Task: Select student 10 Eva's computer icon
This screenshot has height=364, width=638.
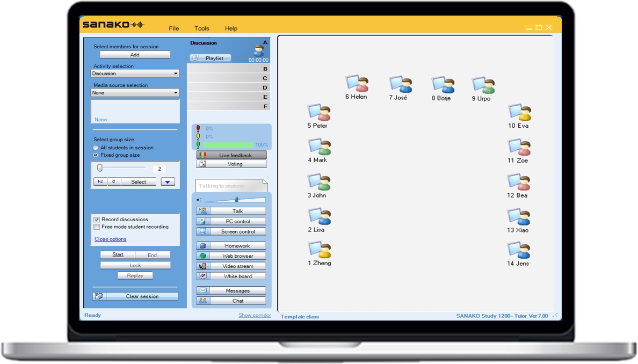Action: (x=519, y=112)
